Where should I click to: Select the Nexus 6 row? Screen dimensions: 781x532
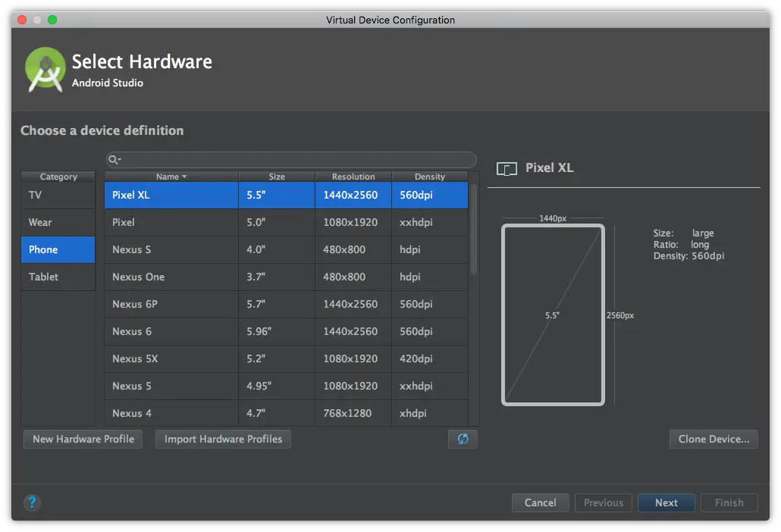coord(287,331)
